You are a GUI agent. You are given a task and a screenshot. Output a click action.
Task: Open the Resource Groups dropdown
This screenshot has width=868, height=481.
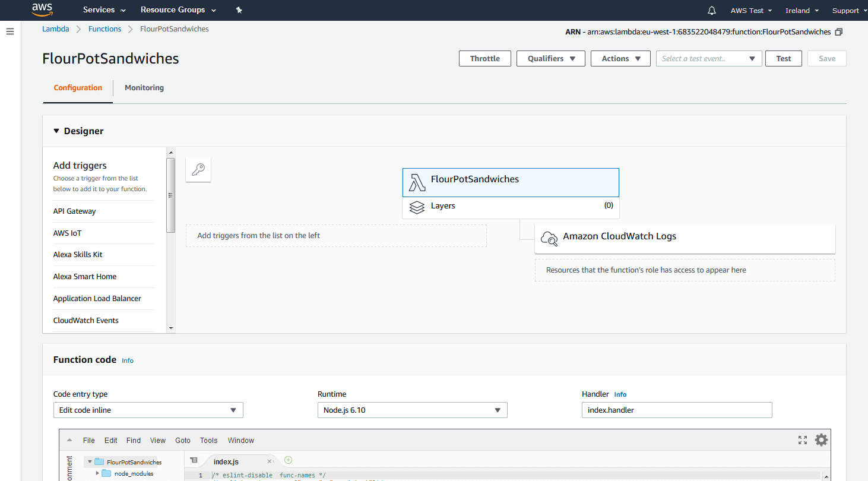pyautogui.click(x=178, y=10)
